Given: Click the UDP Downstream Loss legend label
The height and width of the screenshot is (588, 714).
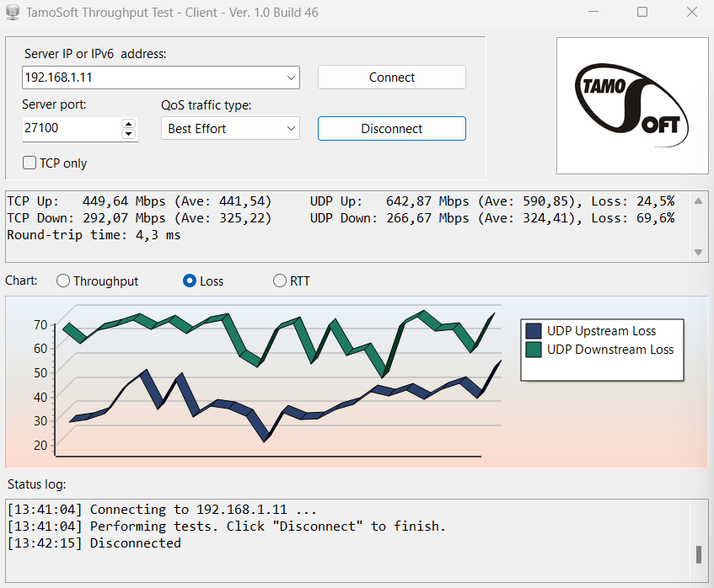Looking at the screenshot, I should click(610, 350).
